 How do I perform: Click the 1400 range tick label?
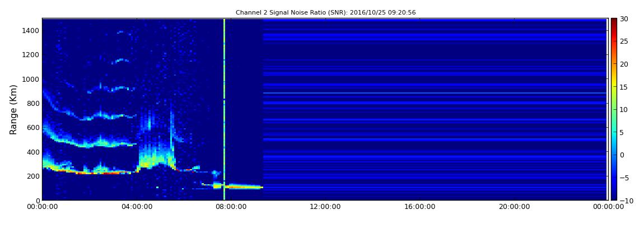tap(31, 30)
